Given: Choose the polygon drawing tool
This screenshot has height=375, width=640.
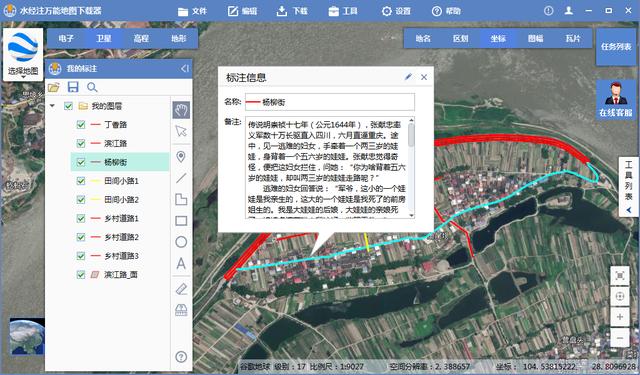Looking at the screenshot, I should coord(181,199).
